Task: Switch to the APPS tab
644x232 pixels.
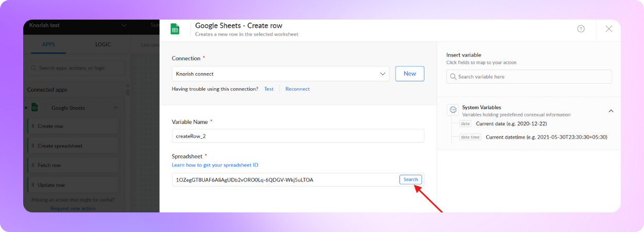Action: point(48,45)
